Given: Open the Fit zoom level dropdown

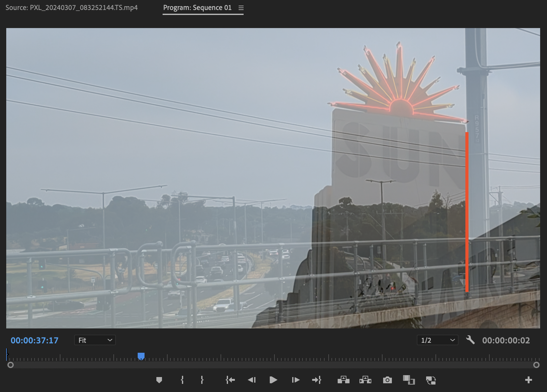Looking at the screenshot, I should 95,340.
